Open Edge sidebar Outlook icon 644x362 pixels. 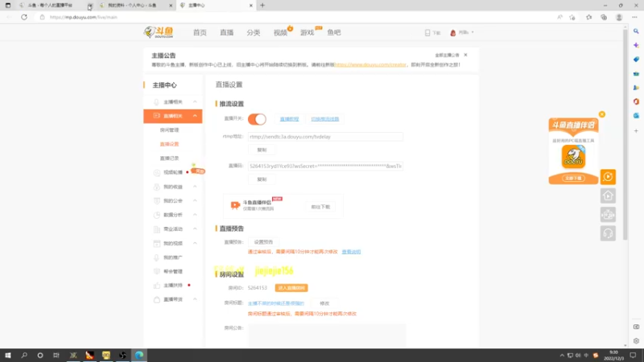pyautogui.click(x=636, y=116)
